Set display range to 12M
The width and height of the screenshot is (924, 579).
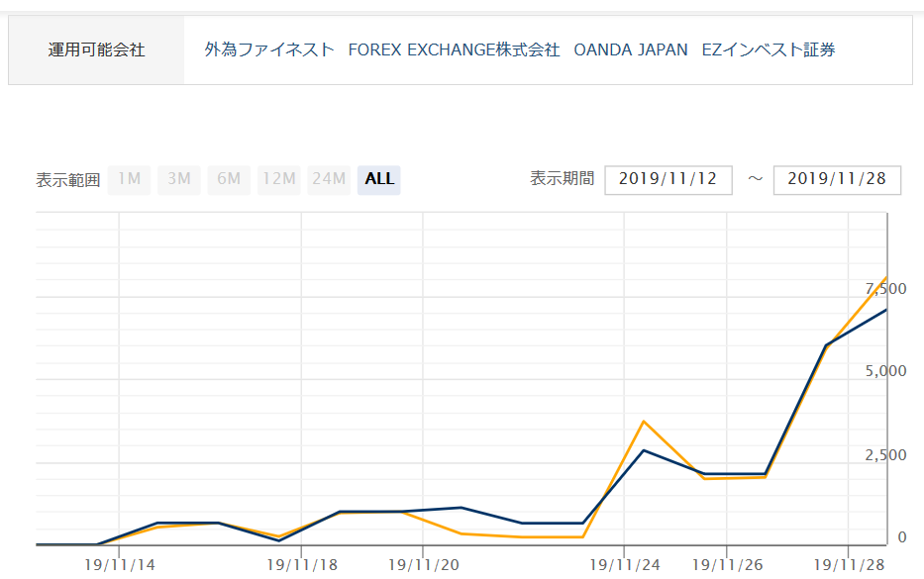point(278,179)
